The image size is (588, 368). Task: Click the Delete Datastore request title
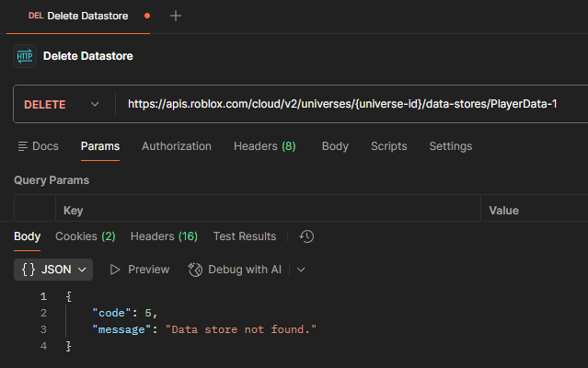[x=88, y=56]
